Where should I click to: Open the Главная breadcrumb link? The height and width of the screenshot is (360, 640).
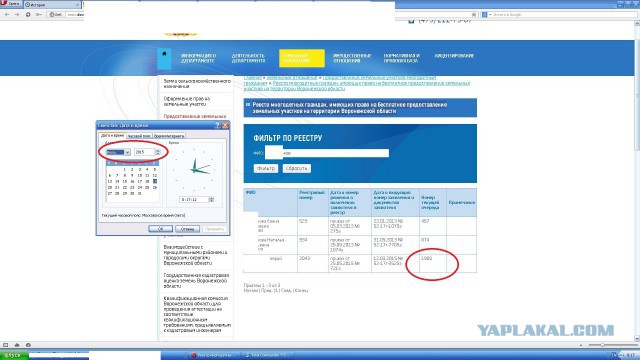click(253, 77)
